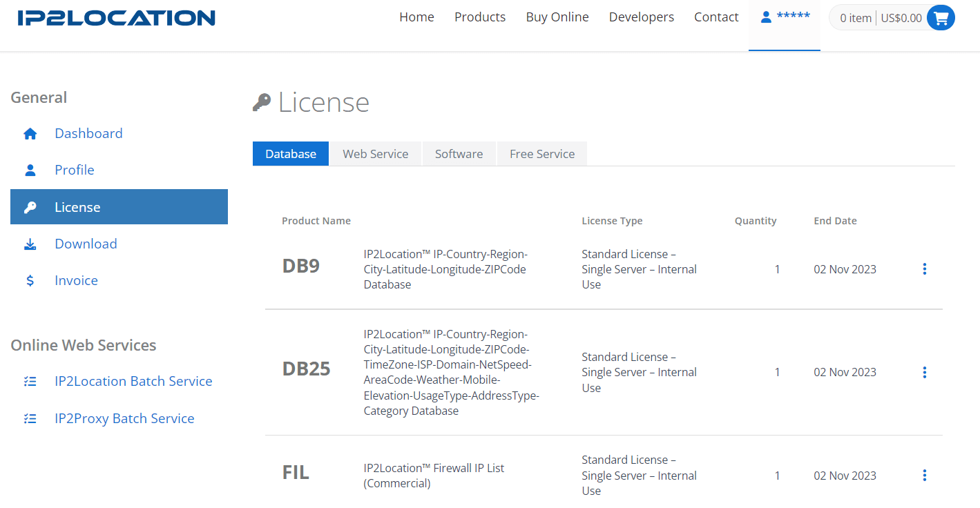Image resolution: width=980 pixels, height=508 pixels.
Task: Click the DB9 product code
Action: click(x=301, y=266)
